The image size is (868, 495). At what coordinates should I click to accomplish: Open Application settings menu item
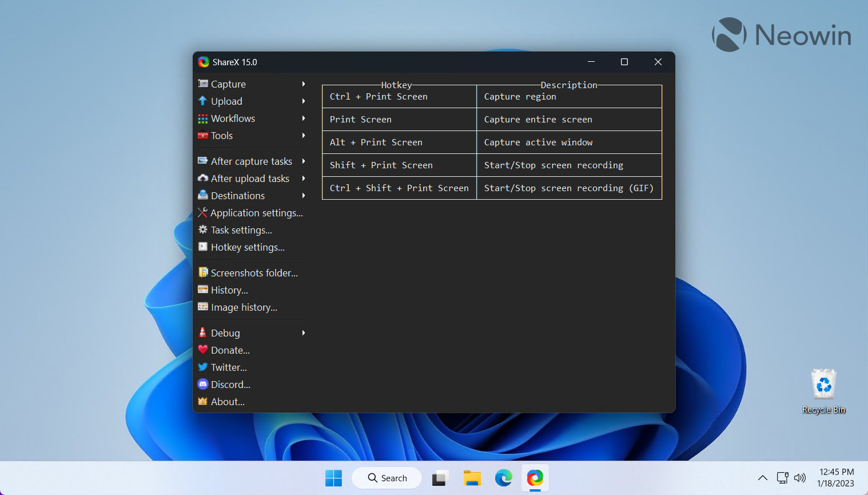click(256, 213)
